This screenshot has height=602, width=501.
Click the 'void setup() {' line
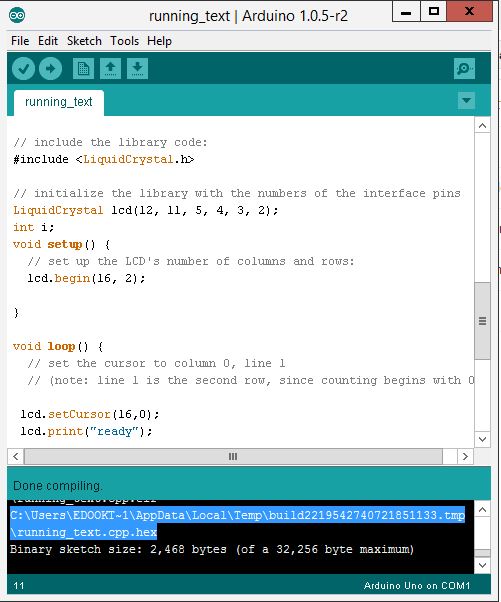(x=61, y=244)
